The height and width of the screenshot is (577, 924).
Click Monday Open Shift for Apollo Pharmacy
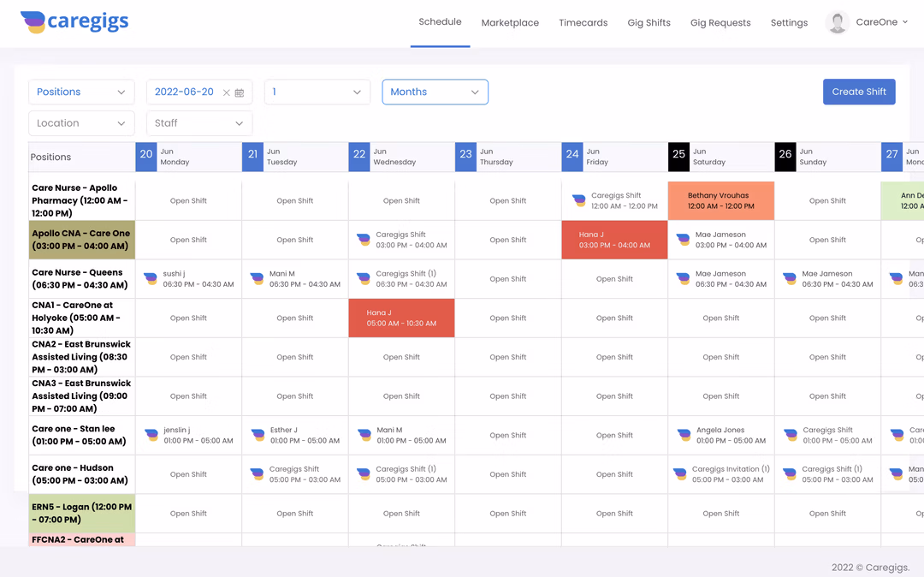pyautogui.click(x=188, y=201)
